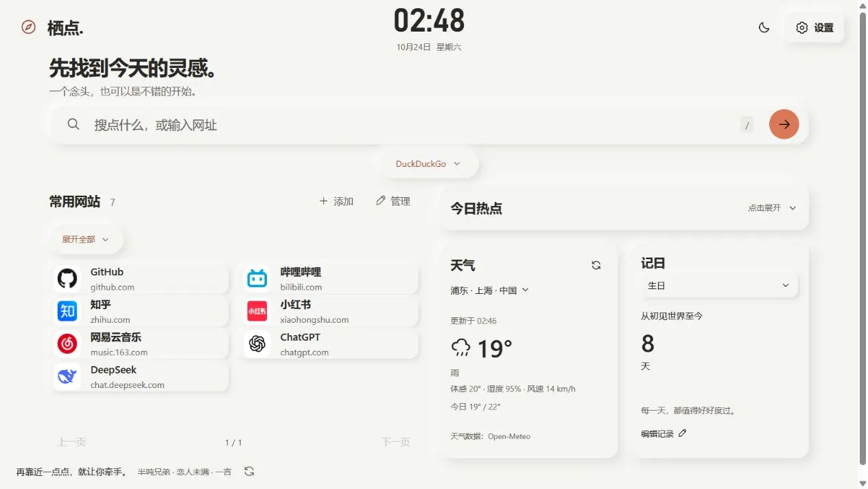Expand 展开全部 sites dropdown
Screen dimensions: 868x489
pos(86,239)
